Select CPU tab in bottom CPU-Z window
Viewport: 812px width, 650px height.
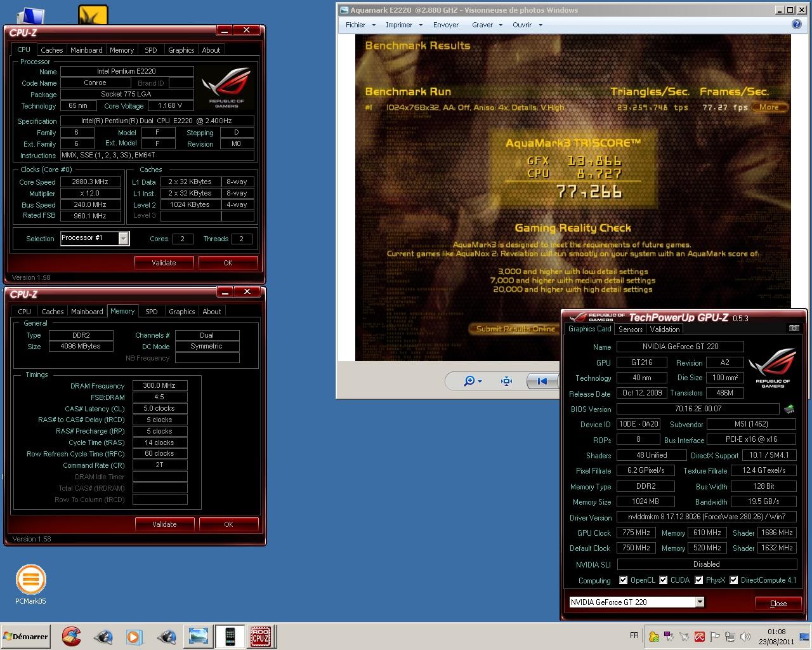[25, 312]
